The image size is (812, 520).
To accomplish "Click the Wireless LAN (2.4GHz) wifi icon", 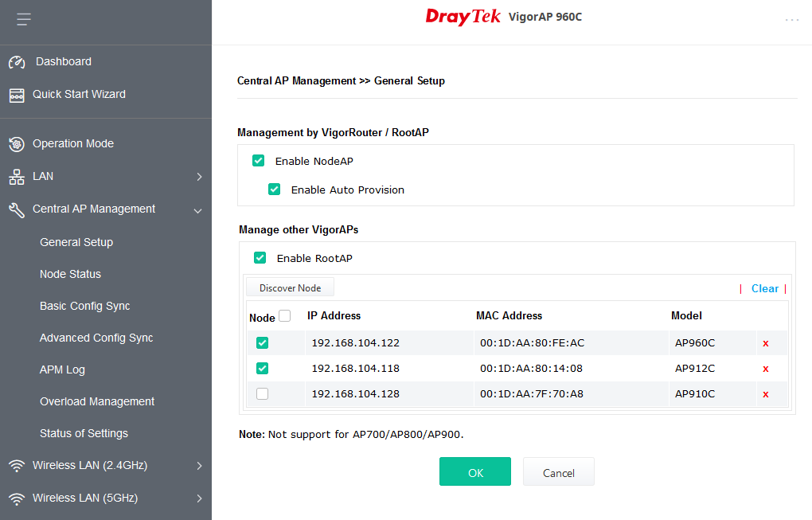I will [17, 466].
